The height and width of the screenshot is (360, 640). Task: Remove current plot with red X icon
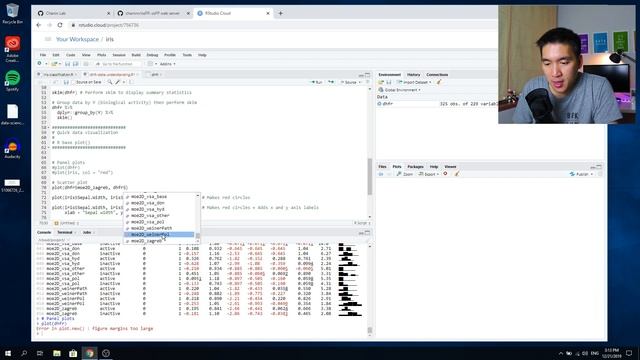(x=445, y=174)
